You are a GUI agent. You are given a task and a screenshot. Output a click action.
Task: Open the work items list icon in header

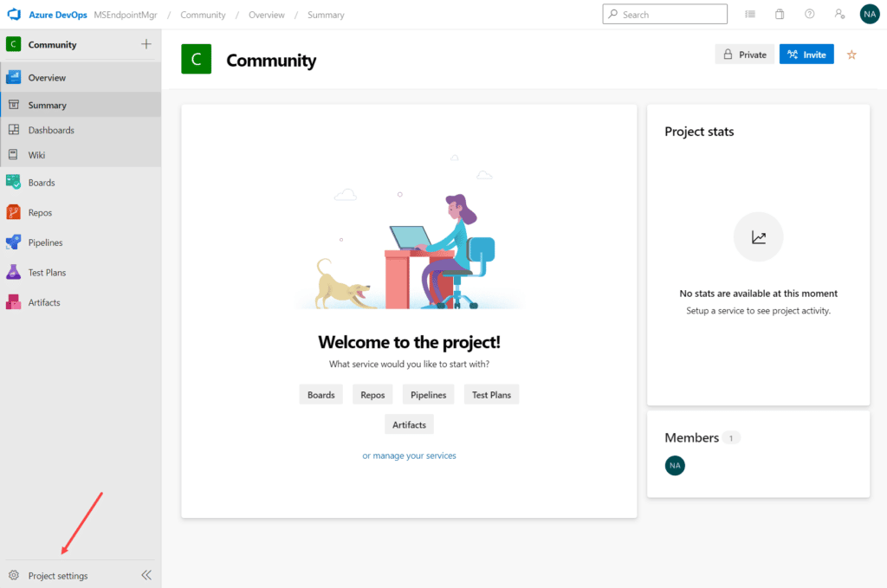coord(750,14)
